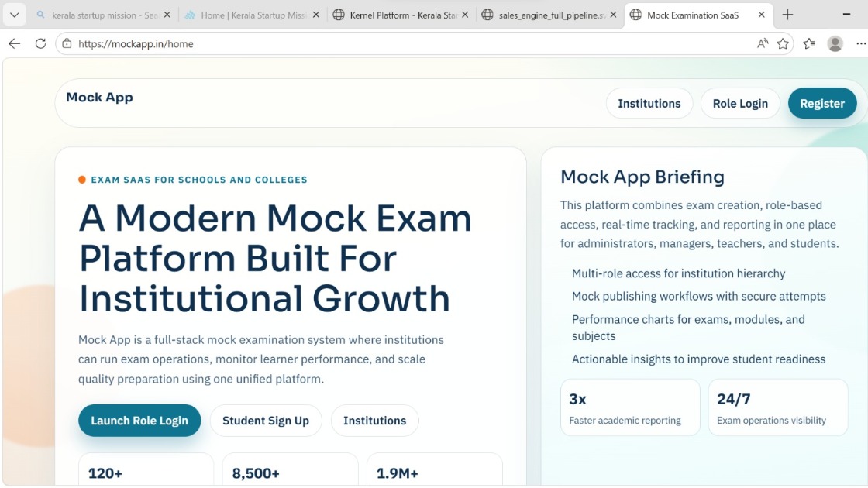This screenshot has width=868, height=488.
Task: Open a new browser tab
Action: [787, 15]
